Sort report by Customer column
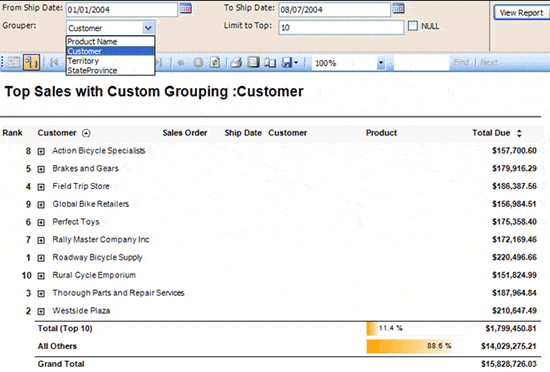This screenshot has width=550, height=372. [x=86, y=133]
